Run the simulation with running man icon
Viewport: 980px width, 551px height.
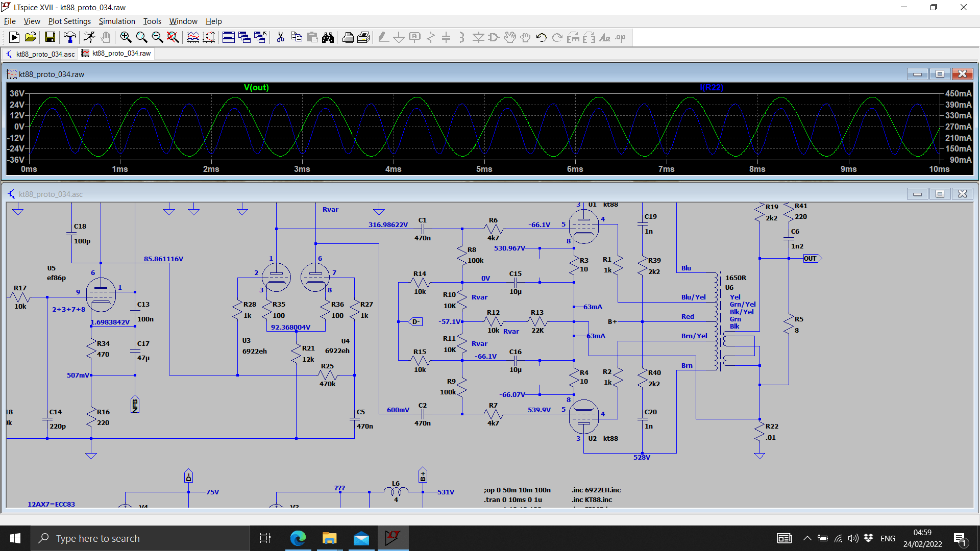89,37
